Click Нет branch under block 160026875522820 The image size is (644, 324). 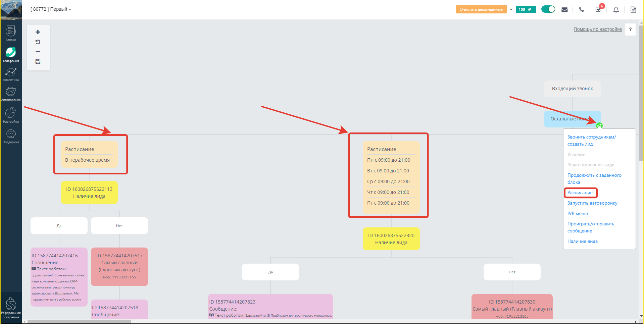pyautogui.click(x=512, y=272)
